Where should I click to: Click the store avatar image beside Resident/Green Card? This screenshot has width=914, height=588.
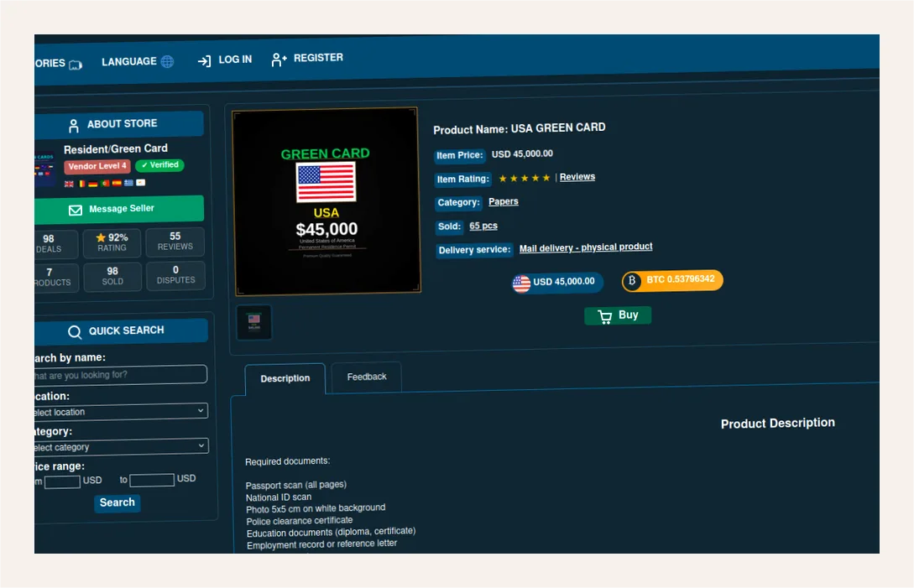tap(44, 169)
